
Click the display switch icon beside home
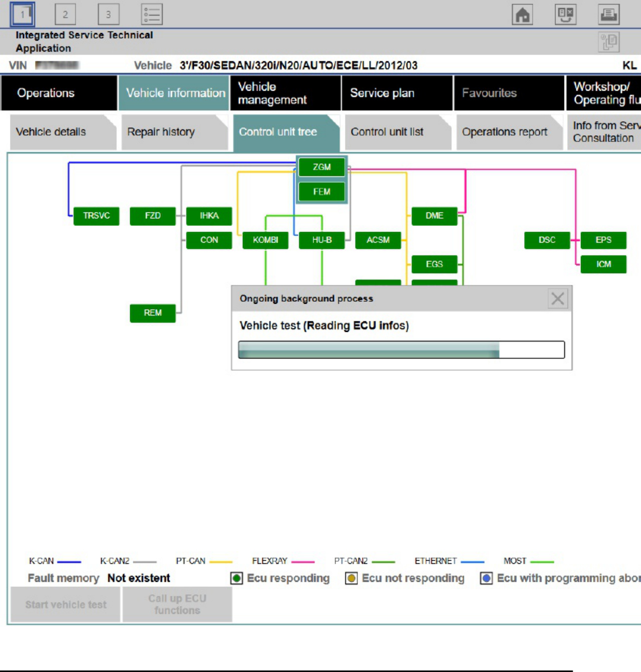565,14
